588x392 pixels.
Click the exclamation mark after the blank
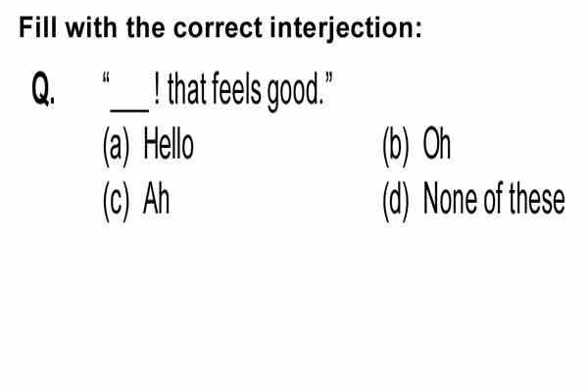click(157, 89)
